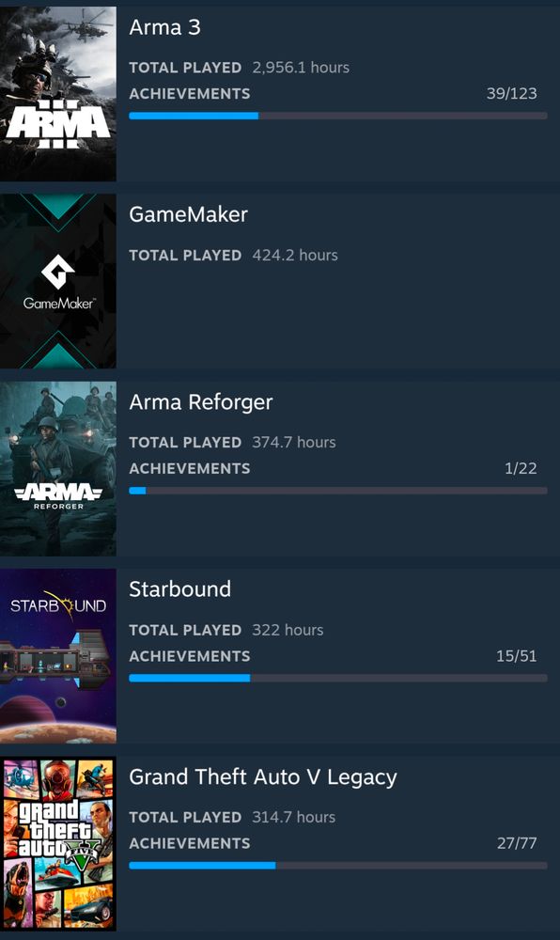The image size is (560, 940).
Task: Open the GameMaker title link
Action: click(188, 214)
